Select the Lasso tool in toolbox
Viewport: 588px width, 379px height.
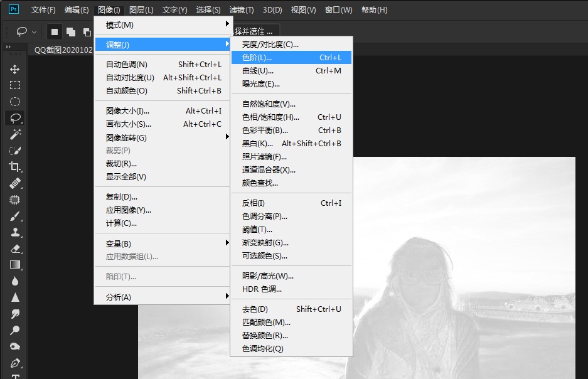click(15, 118)
